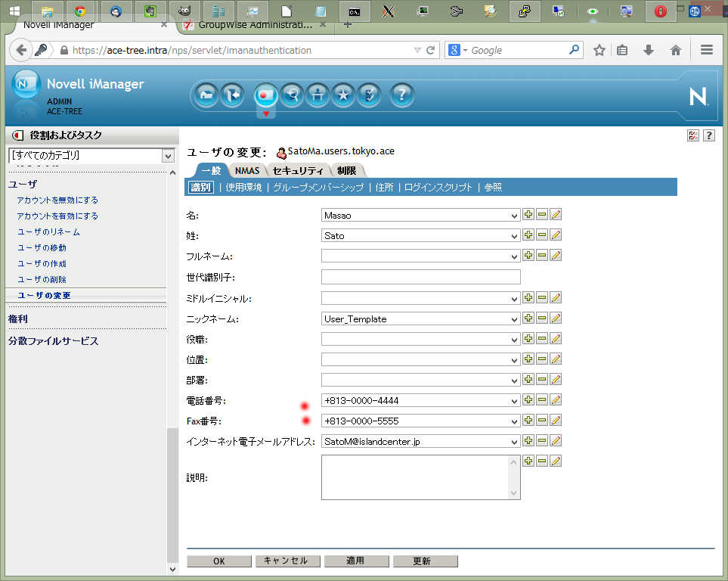The height and width of the screenshot is (581, 728).
Task: Switch to the 制限 tab
Action: [347, 170]
